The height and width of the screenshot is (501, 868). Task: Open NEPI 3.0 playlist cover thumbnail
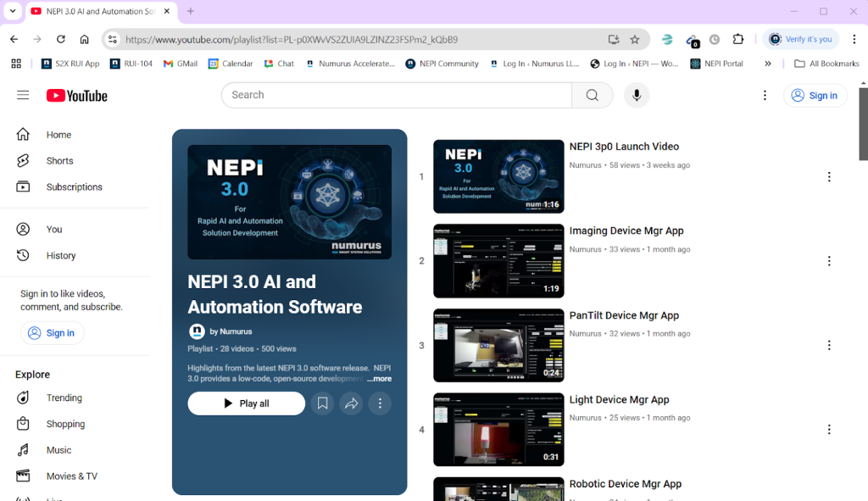pyautogui.click(x=290, y=202)
